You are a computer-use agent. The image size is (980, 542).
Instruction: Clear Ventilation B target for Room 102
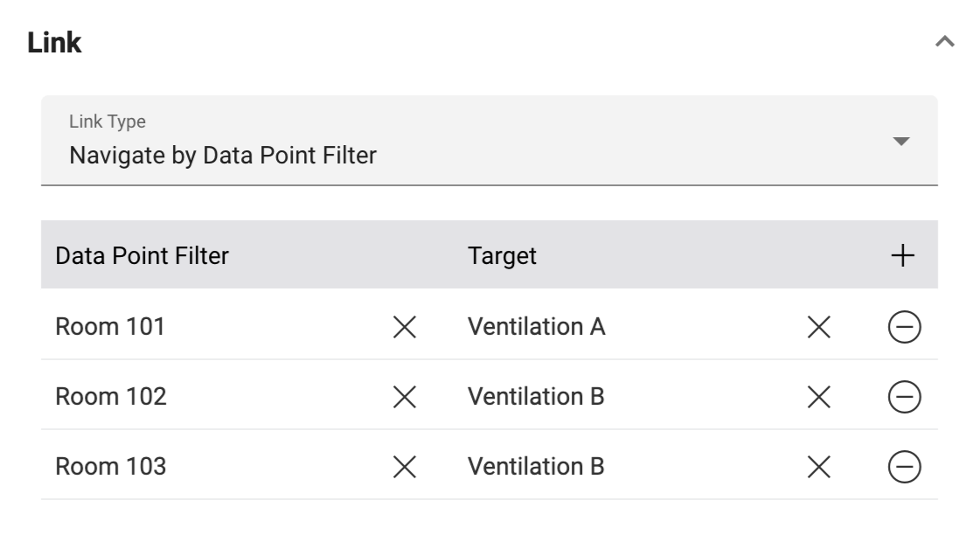817,398
